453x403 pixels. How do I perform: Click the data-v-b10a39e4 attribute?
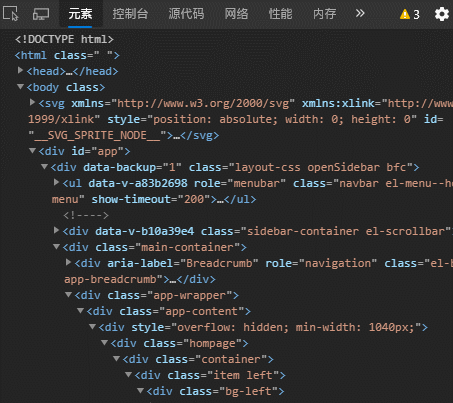coord(145,231)
